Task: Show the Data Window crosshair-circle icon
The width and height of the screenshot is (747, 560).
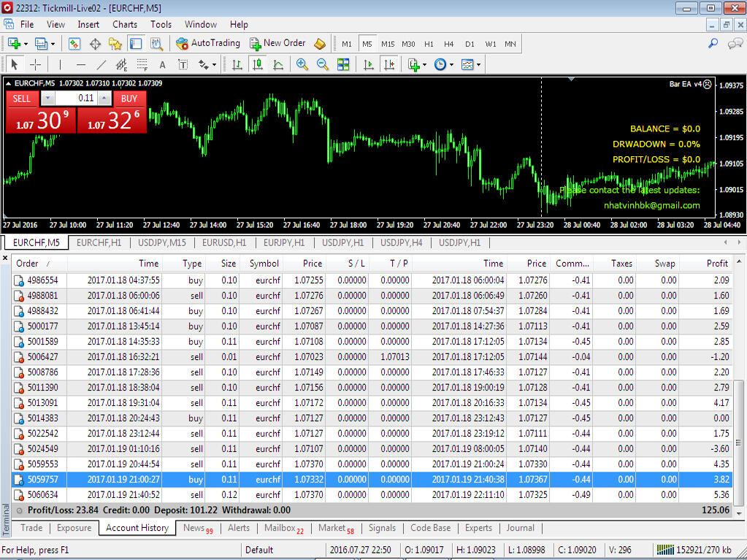Action: pyautogui.click(x=95, y=44)
